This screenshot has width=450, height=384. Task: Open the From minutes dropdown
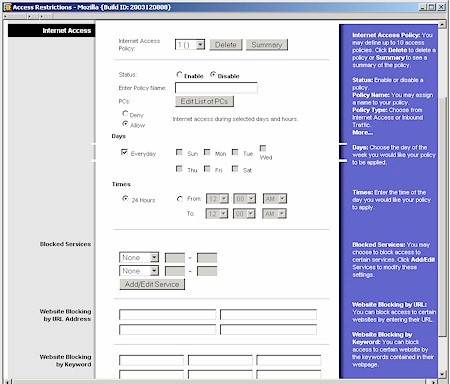[x=244, y=199]
